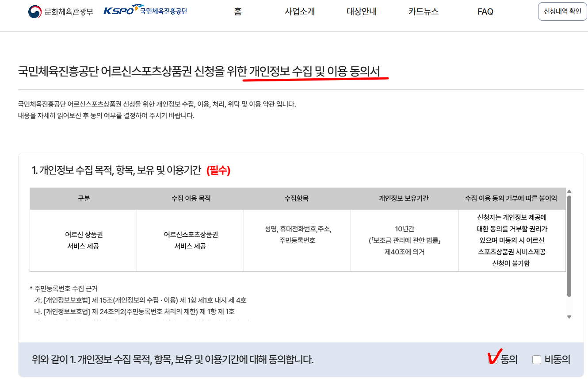Click the line 내용을 자세히 읽어보신 후 동의 여부를 결정하여
Viewport: 588px width, 384px height.
(106, 116)
